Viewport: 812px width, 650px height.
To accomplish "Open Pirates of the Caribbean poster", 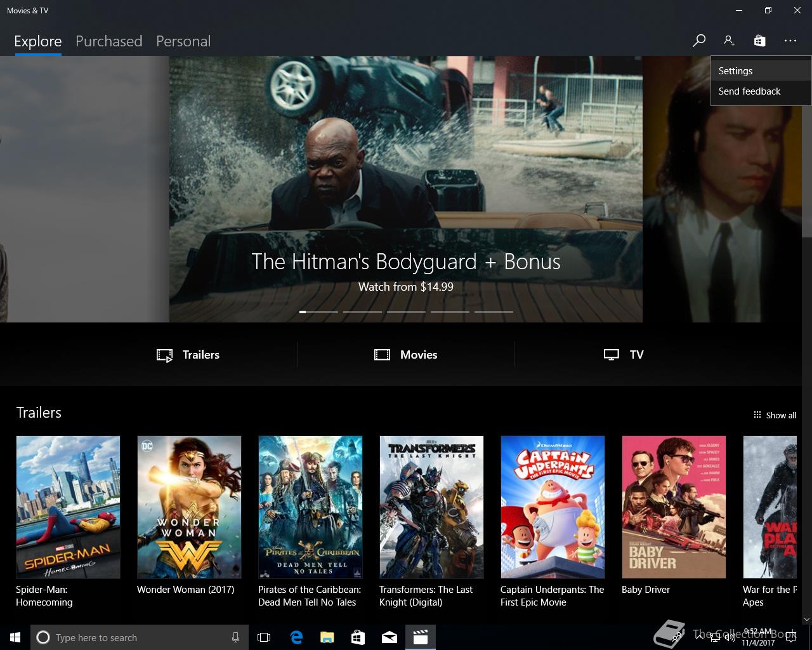I will pos(310,507).
